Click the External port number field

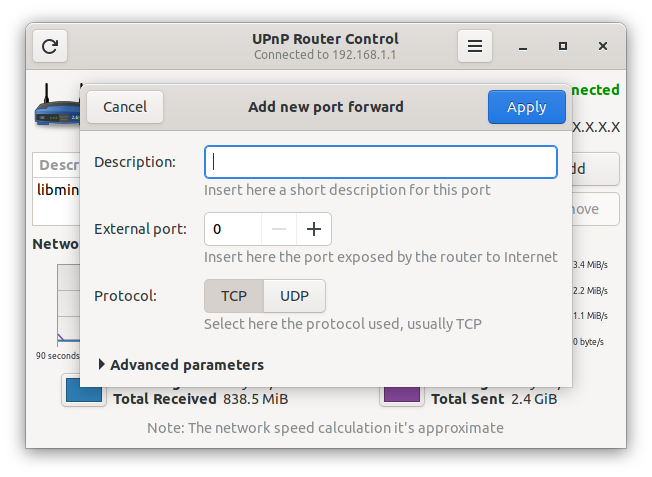tap(233, 229)
